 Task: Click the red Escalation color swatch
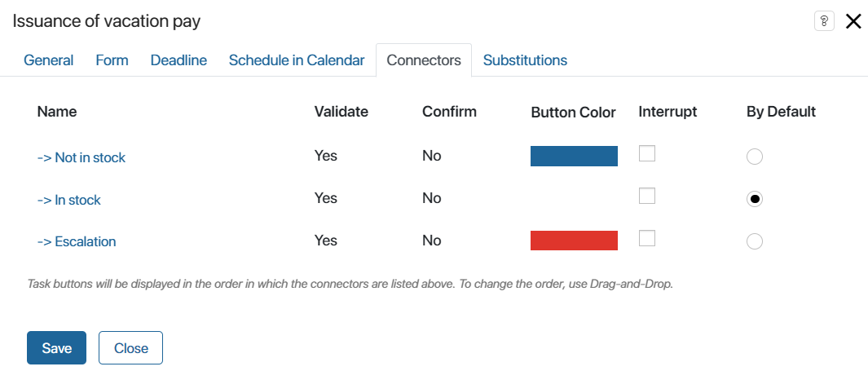pyautogui.click(x=574, y=241)
